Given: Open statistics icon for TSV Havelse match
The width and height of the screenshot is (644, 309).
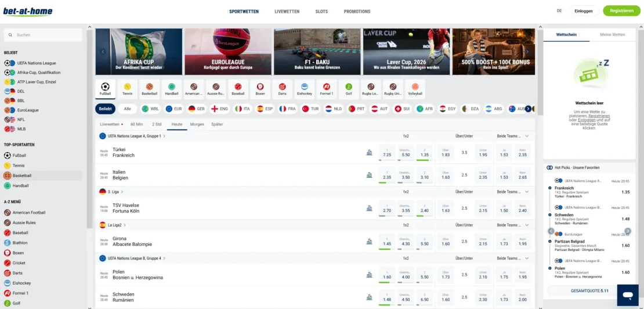Looking at the screenshot, I should (x=369, y=208).
